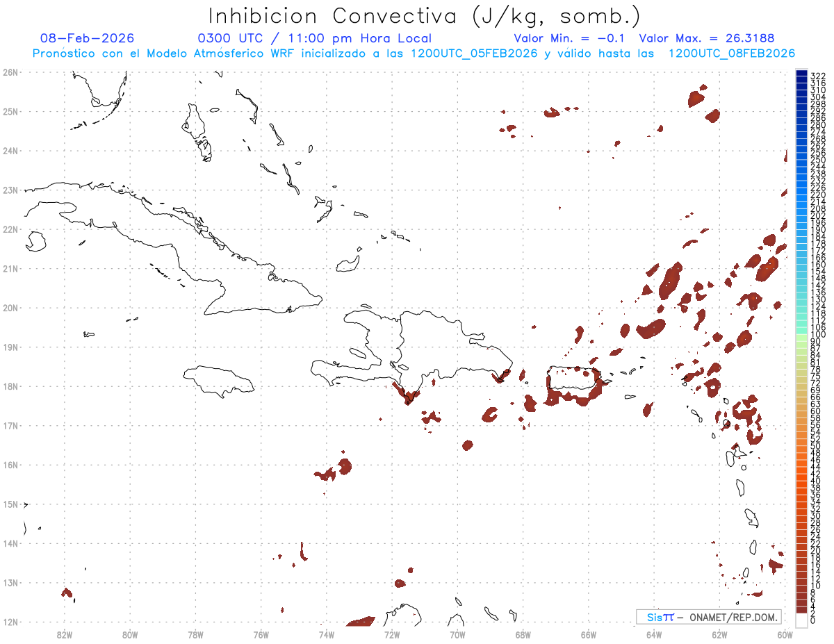Click the legend value 322 on color scale
The width and height of the screenshot is (834, 644).
coord(818,76)
